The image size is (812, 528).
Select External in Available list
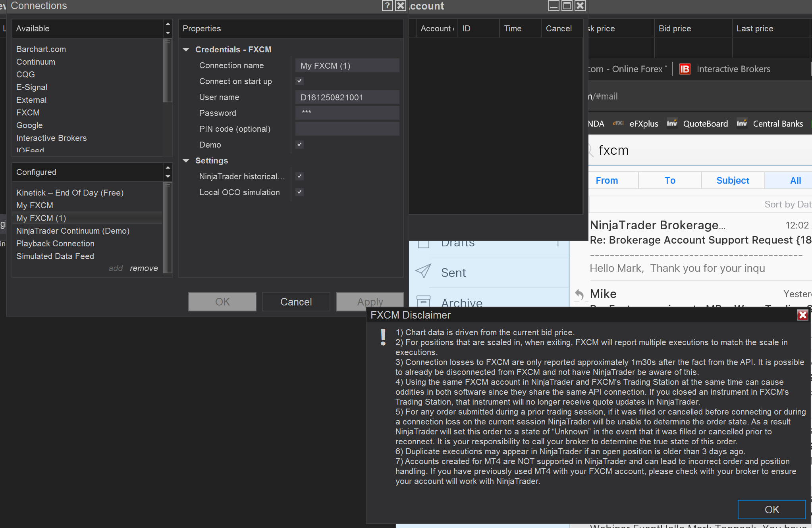[x=31, y=100]
